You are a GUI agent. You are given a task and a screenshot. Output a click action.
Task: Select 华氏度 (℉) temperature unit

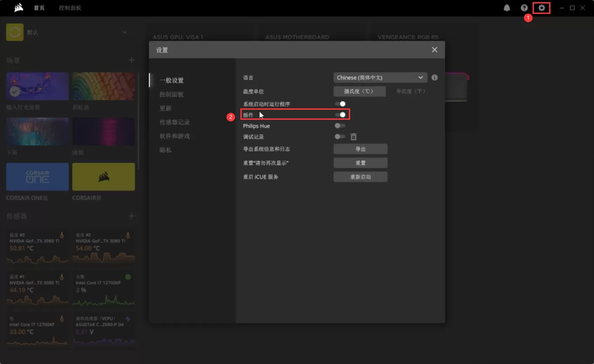tap(410, 91)
